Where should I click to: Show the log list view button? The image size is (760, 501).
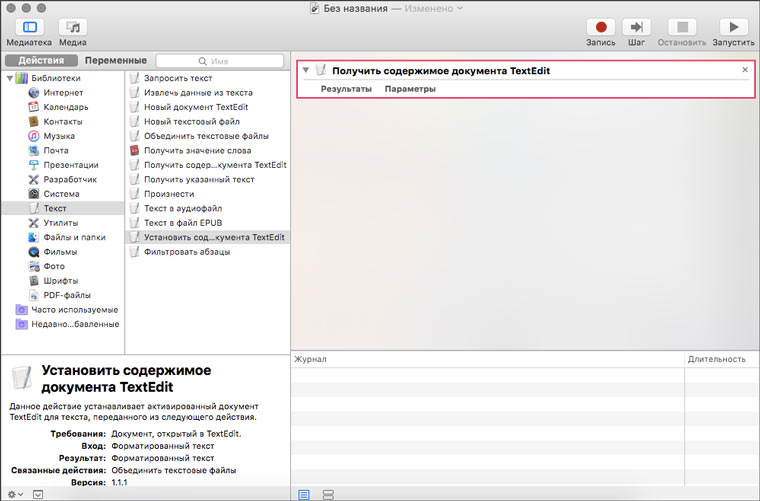(x=304, y=495)
